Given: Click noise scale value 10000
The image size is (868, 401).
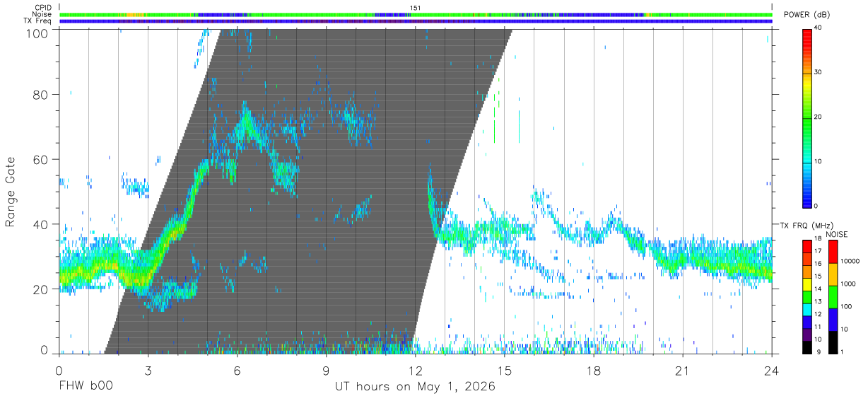Looking at the screenshot, I should click(850, 262).
